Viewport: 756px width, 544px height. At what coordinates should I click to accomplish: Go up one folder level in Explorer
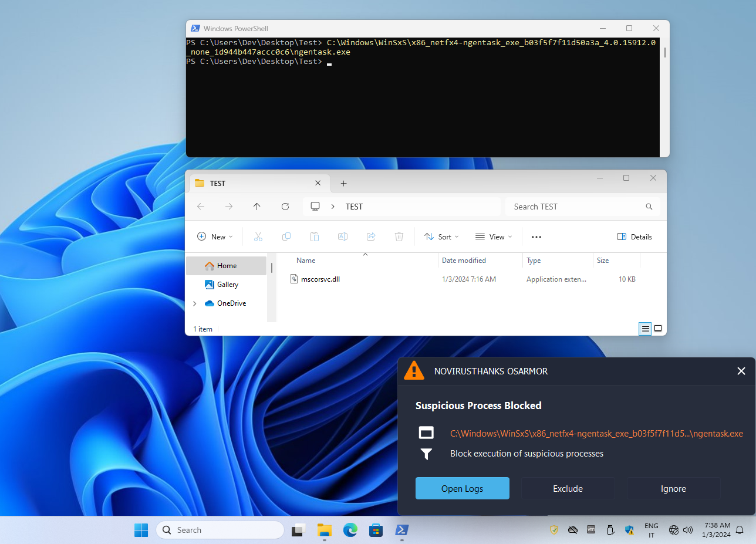pyautogui.click(x=257, y=207)
